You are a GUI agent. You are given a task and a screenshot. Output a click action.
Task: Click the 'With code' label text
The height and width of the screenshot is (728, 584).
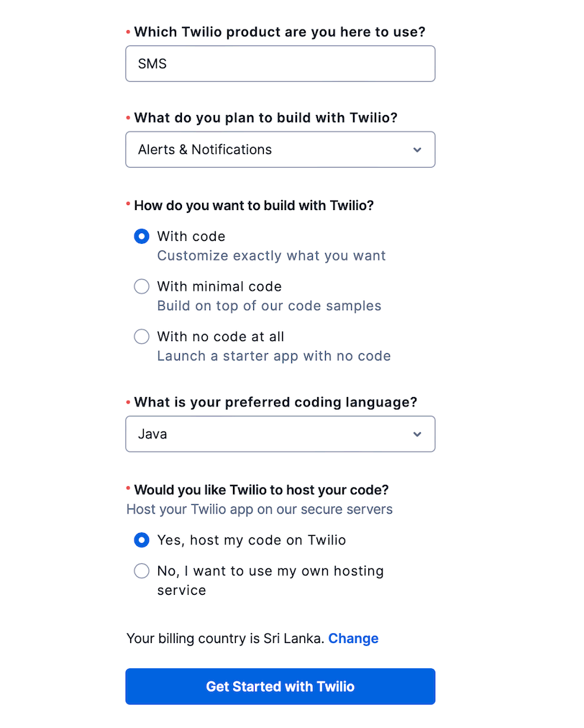191,237
